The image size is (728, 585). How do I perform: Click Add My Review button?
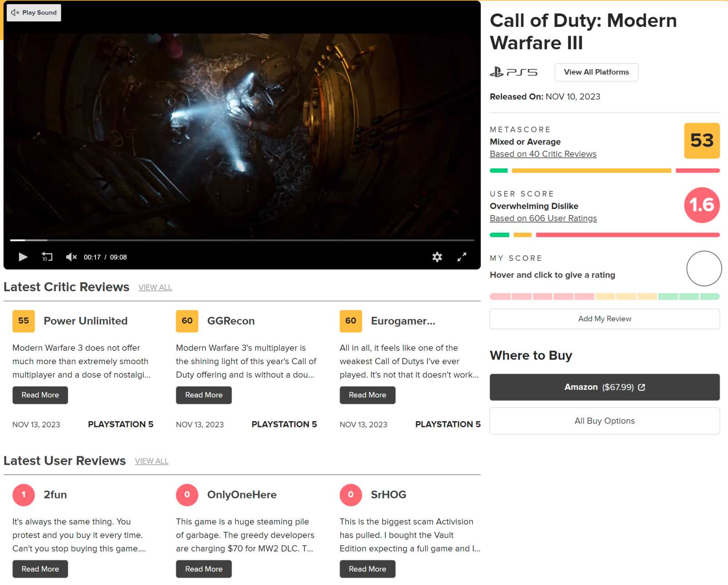(x=604, y=319)
